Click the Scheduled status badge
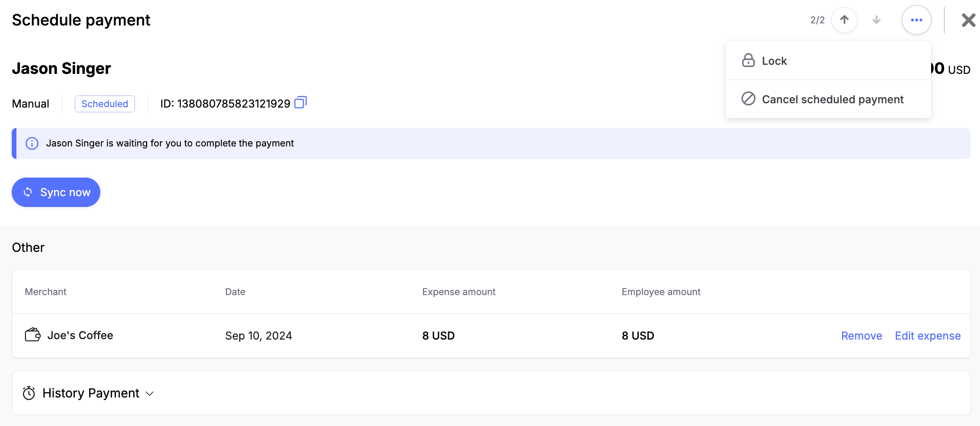The height and width of the screenshot is (426, 980). pyautogui.click(x=105, y=104)
